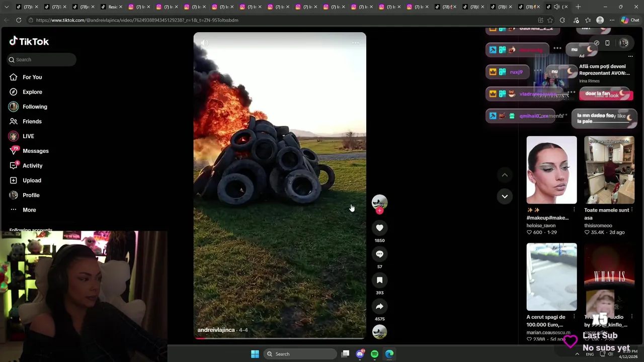
Task: Switch to the 'Resic' TikTok tab
Action: (111, 7)
